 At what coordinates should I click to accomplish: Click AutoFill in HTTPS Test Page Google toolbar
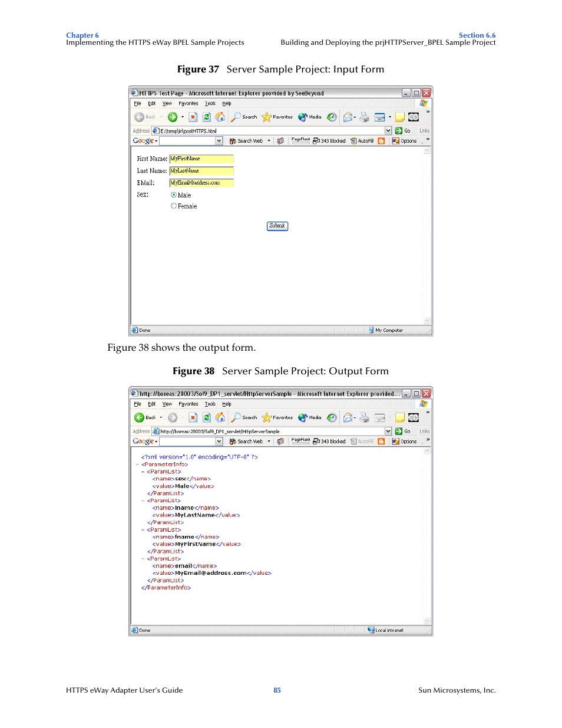[x=362, y=141]
